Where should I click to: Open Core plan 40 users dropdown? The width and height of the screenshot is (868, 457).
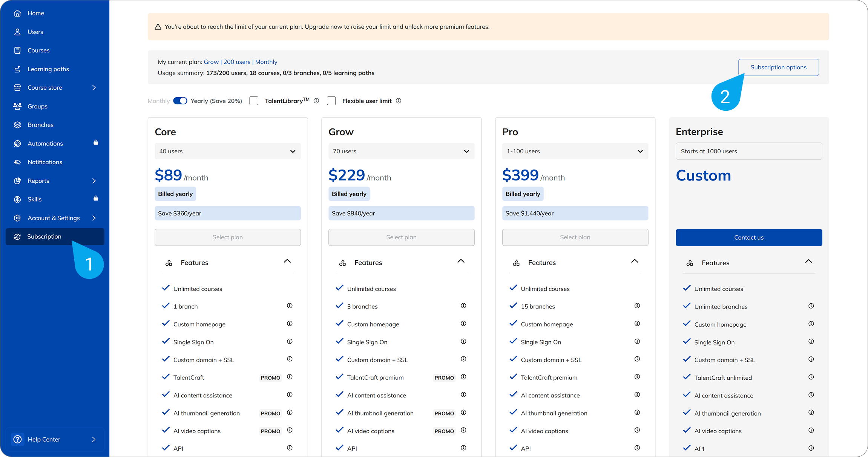pyautogui.click(x=228, y=151)
